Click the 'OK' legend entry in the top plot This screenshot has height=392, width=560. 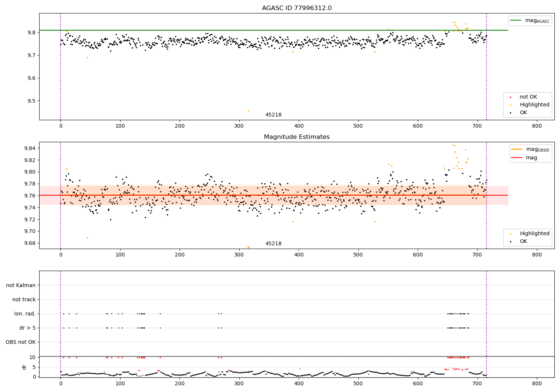523,113
